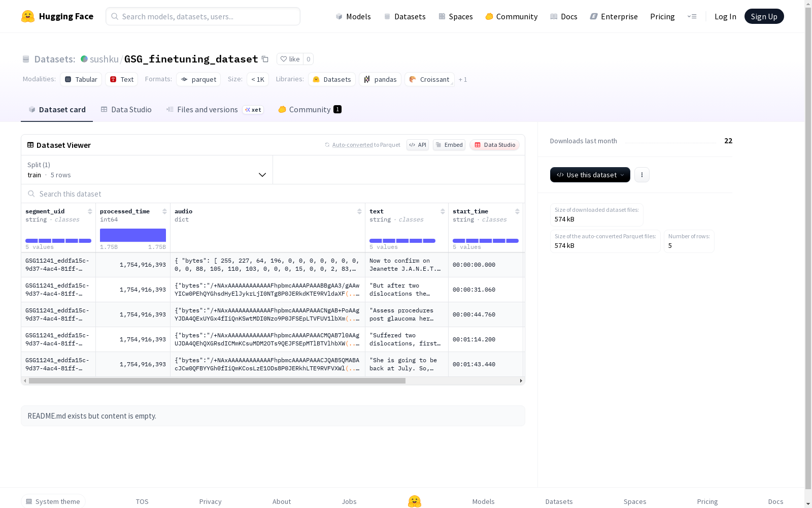Click the table horizontal scrollbar
Screen dimensions: 812x508
(217, 380)
